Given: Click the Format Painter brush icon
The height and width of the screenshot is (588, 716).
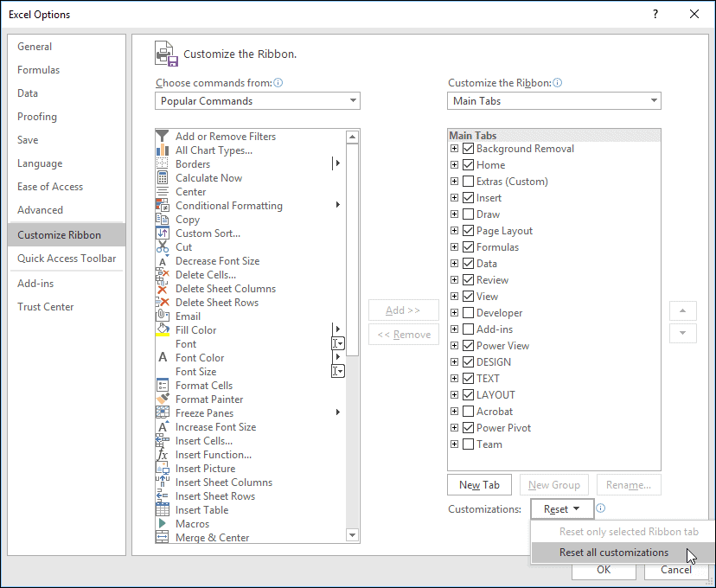Looking at the screenshot, I should pos(162,399).
